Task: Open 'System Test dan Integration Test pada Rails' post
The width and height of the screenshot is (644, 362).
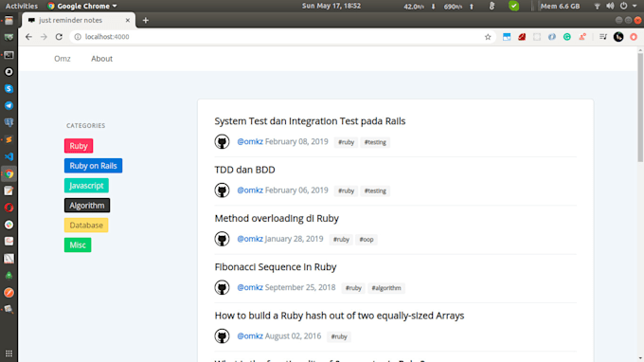Action: coord(310,121)
